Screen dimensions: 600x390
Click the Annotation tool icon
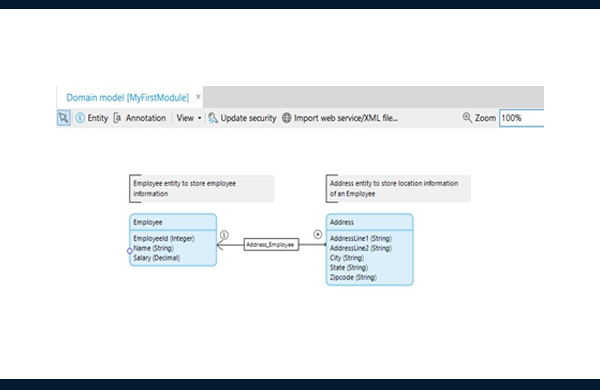117,118
